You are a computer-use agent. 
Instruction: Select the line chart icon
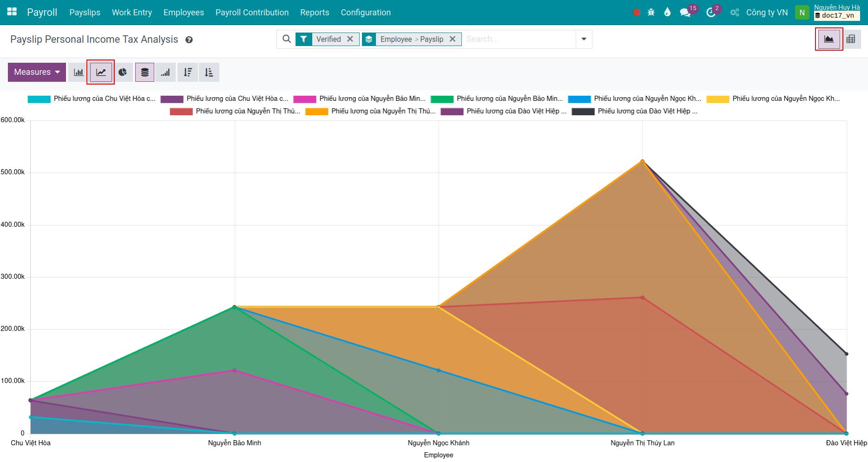[x=100, y=72]
